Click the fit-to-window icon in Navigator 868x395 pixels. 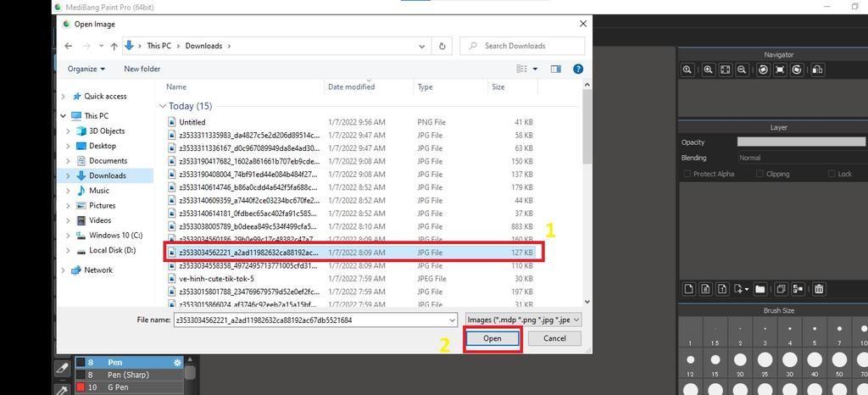pos(725,70)
